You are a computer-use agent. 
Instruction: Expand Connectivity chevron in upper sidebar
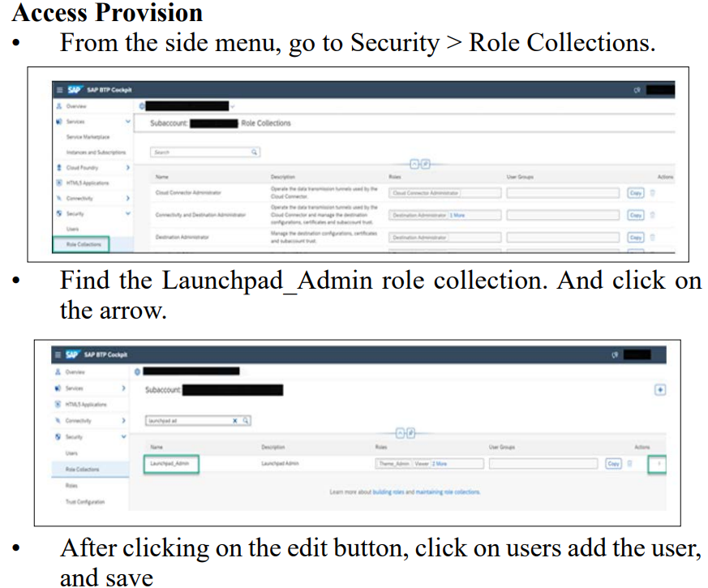(x=128, y=198)
